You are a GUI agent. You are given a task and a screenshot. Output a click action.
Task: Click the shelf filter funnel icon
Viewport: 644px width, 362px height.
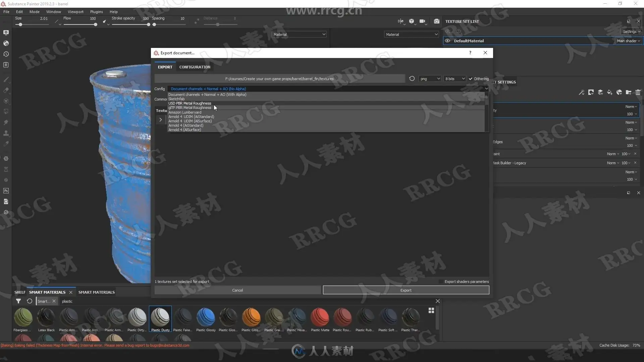pos(18,301)
